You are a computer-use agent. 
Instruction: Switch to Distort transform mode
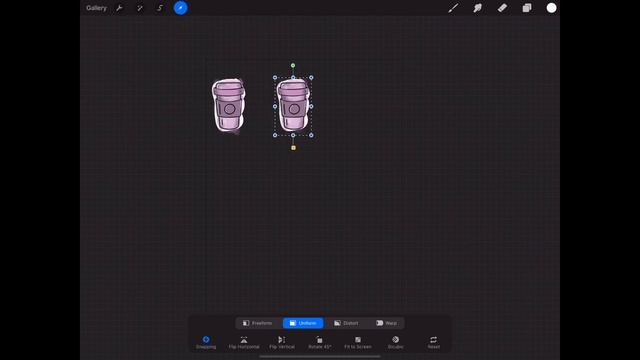[346, 323]
